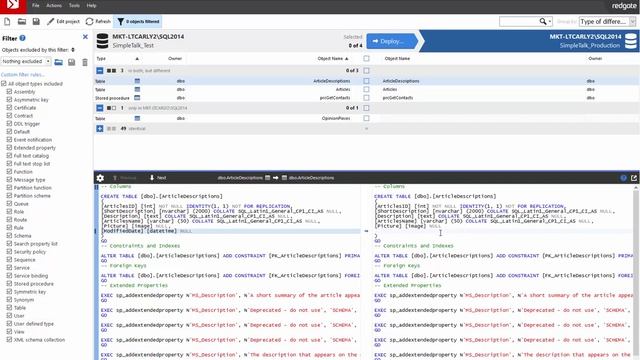This screenshot has width=640, height=360.
Task: Toggle the XML schema collection checkbox
Action: (9, 340)
